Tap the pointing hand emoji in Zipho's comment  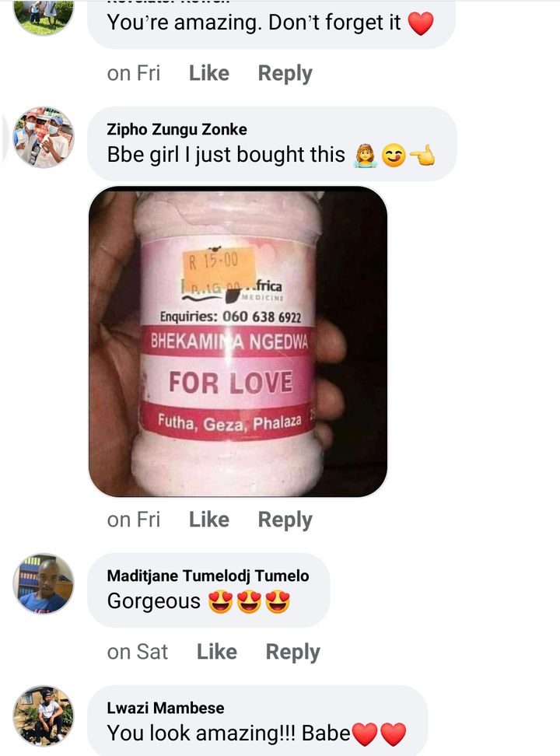pos(422,156)
